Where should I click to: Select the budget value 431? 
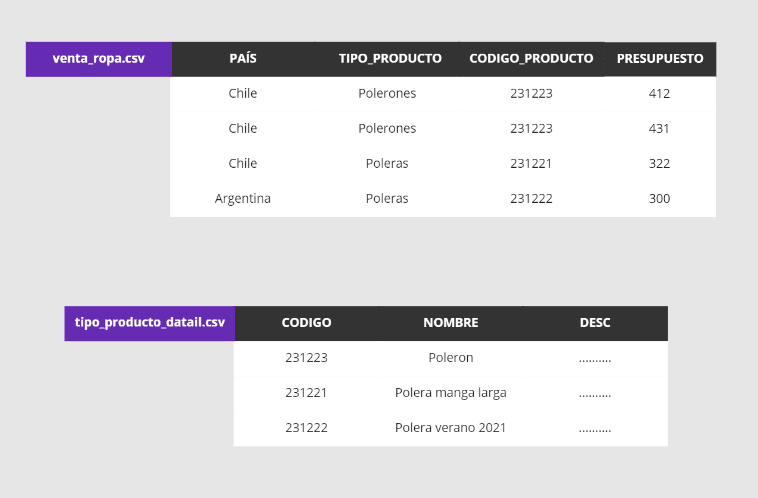(x=659, y=129)
